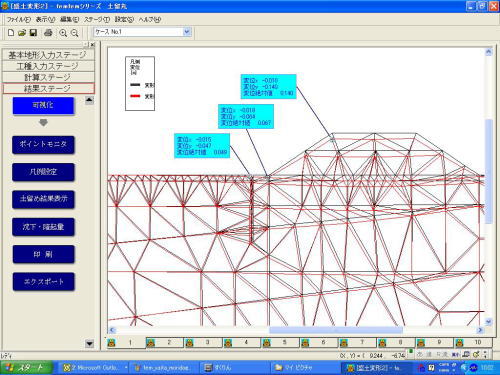Click the side panel scroll-up arrow
Screen dimensions: 500x375
pos(89,100)
